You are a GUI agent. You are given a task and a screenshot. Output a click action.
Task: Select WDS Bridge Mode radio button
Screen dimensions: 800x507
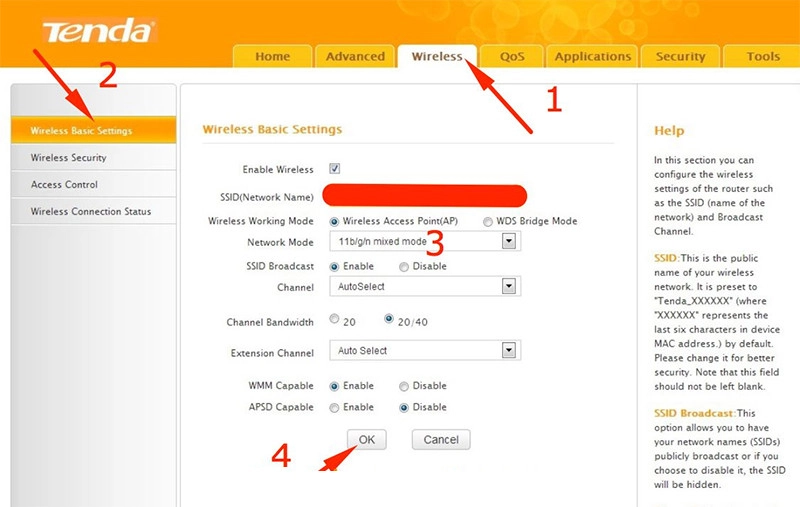point(488,221)
